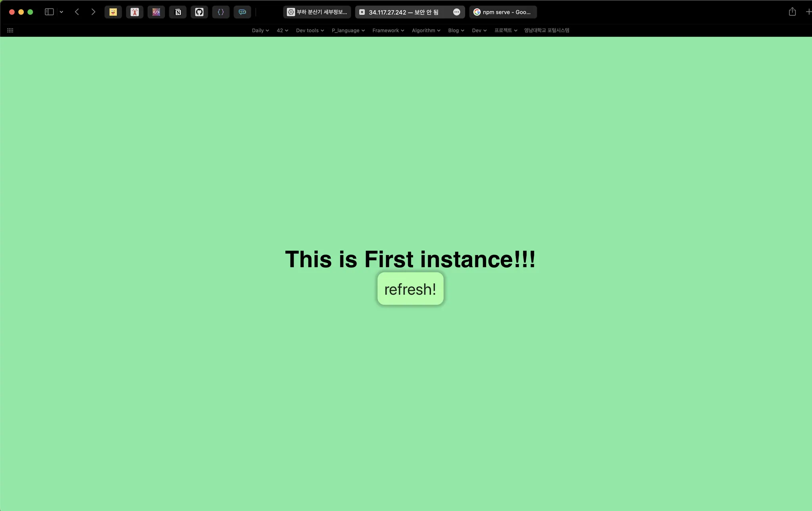Open the Notion pinned tab
Viewport: 812px width, 511px height.
[178, 12]
